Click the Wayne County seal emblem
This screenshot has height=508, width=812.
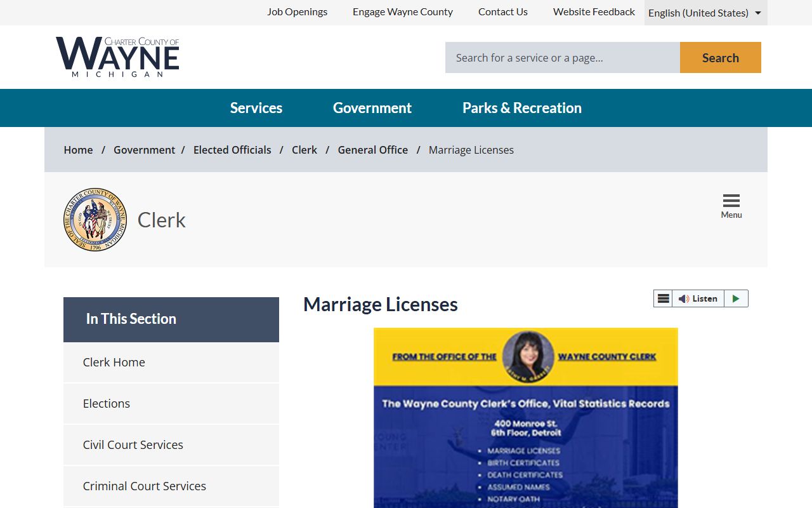click(95, 220)
